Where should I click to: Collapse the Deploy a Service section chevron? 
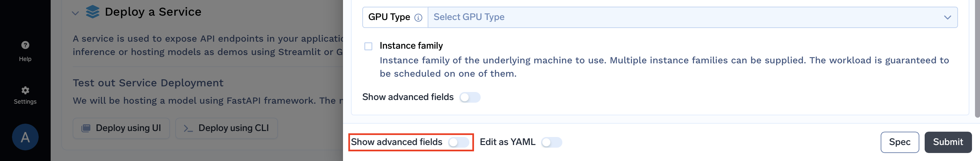tap(75, 13)
